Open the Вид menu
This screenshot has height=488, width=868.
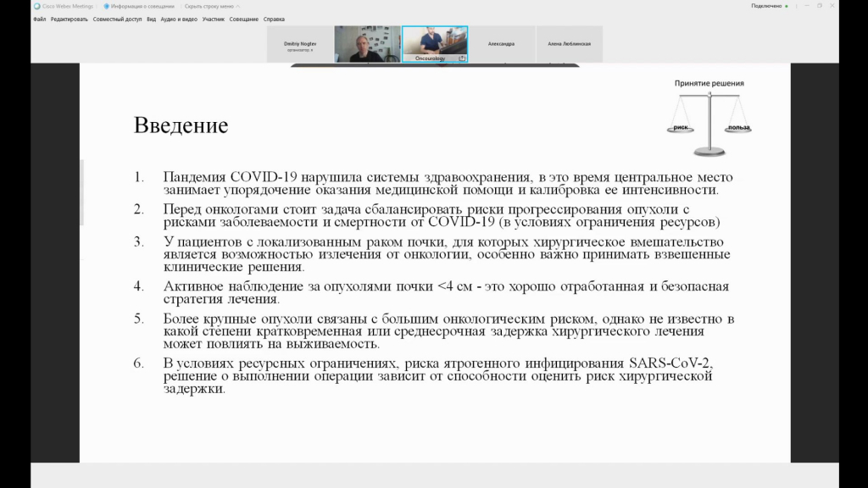click(151, 19)
